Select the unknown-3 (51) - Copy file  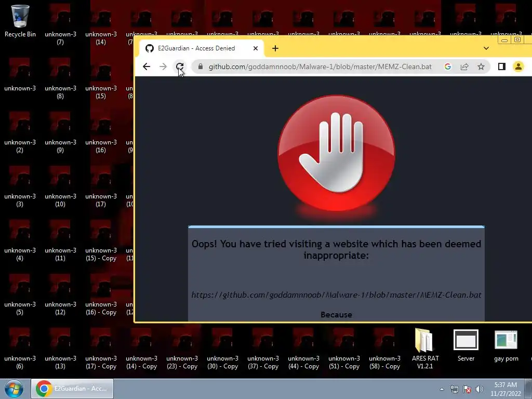[344, 349]
